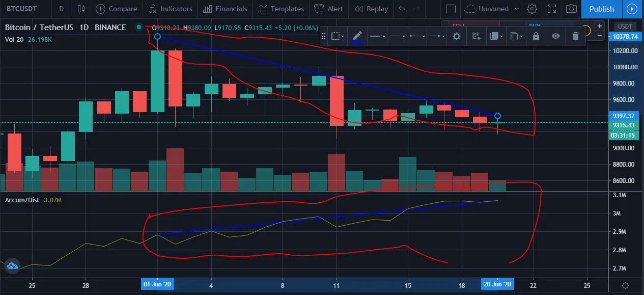
Task: Click the Vol 20 indicator legend
Action: (13, 39)
